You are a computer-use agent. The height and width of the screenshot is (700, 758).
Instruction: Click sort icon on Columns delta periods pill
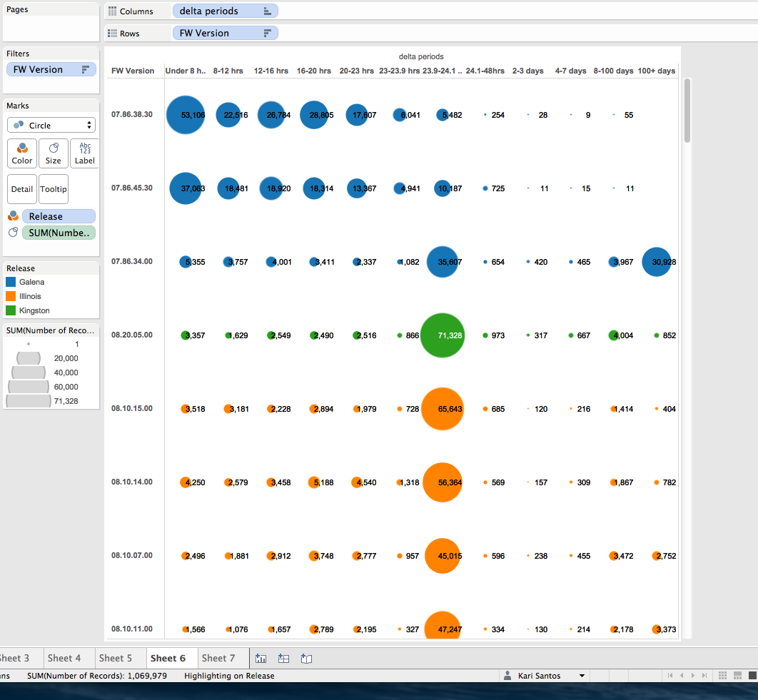(x=267, y=11)
